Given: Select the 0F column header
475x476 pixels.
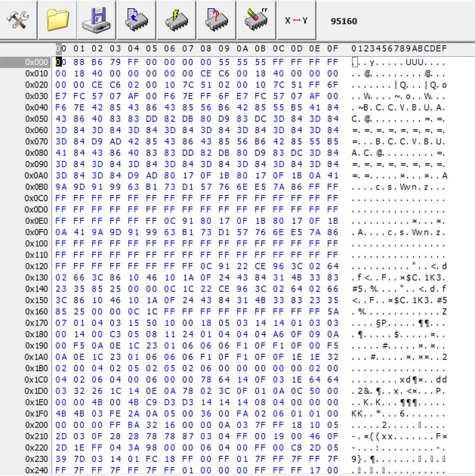Looking at the screenshot, I should (332, 49).
